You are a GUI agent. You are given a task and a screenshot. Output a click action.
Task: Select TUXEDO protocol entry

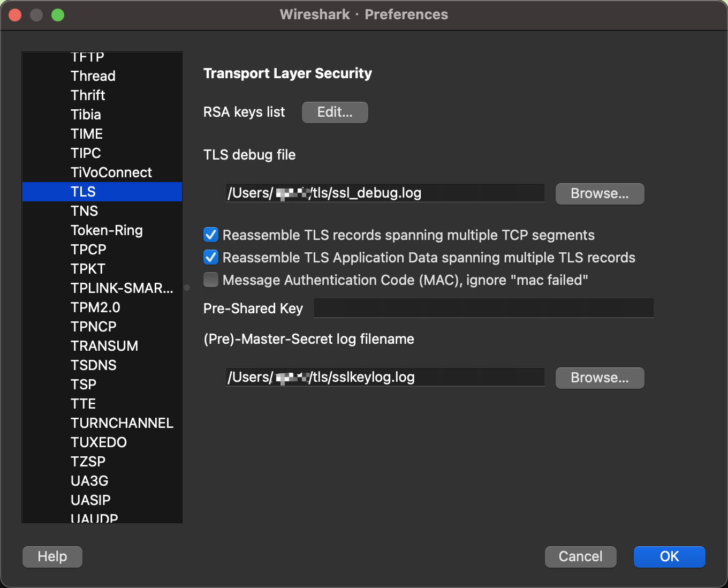102,442
